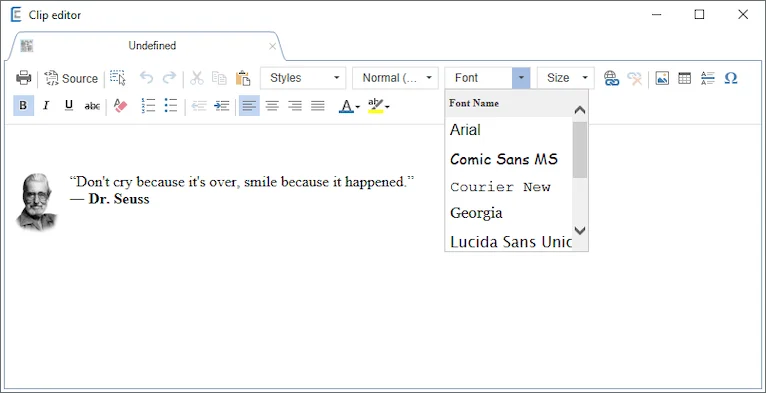
Task: Cut the selected content
Action: pos(196,78)
